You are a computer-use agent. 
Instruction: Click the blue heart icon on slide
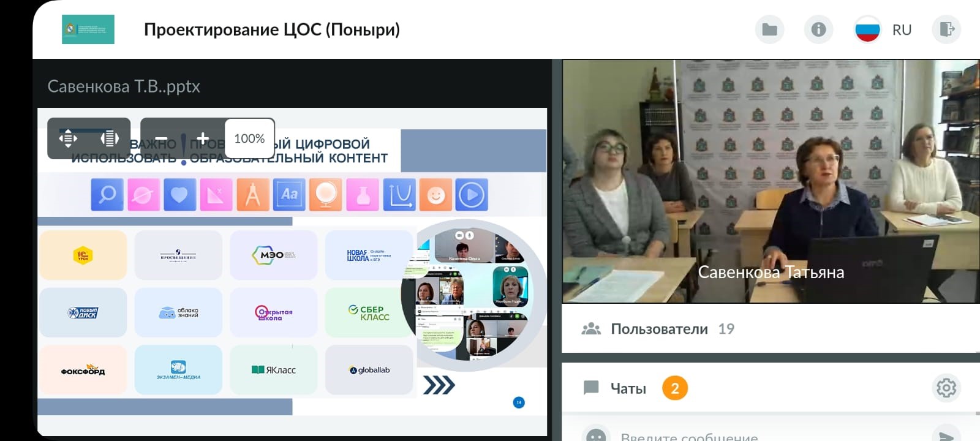[179, 195]
